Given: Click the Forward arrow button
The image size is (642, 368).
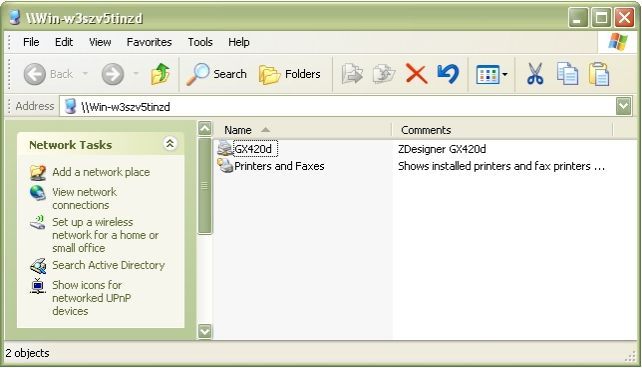Looking at the screenshot, I should point(113,74).
